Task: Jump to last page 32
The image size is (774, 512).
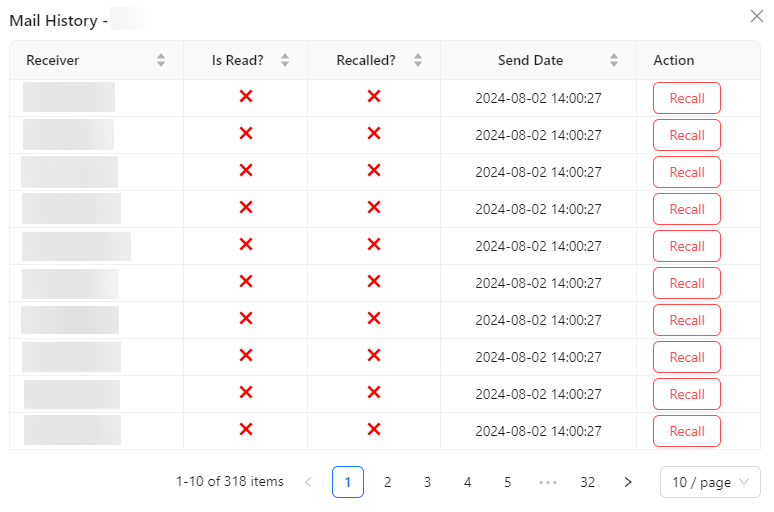Action: [587, 482]
